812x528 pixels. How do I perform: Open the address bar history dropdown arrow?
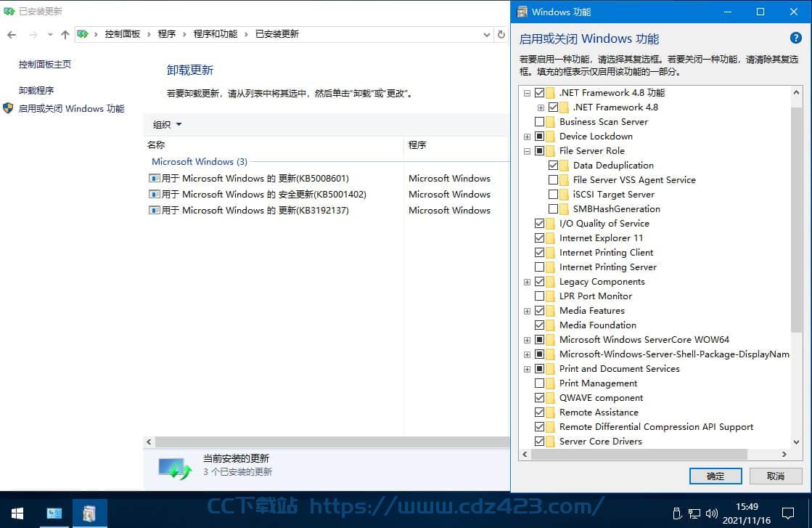[x=486, y=35]
